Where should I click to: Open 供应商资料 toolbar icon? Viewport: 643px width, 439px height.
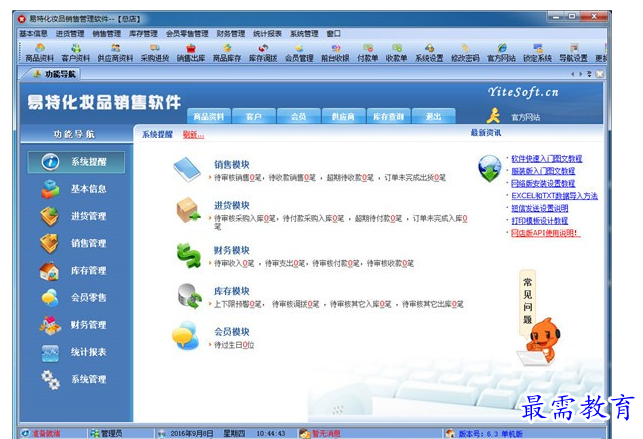[115, 53]
